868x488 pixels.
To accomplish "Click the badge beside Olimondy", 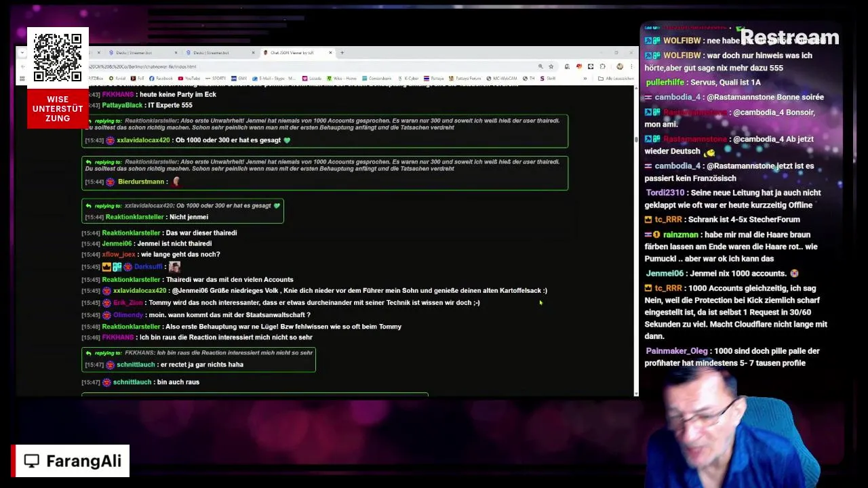I will (x=106, y=315).
